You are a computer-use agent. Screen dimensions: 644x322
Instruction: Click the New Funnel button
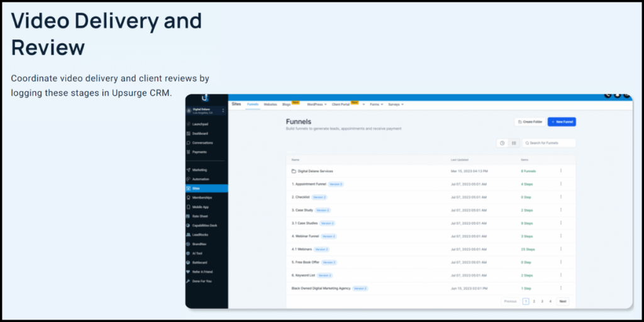(562, 121)
